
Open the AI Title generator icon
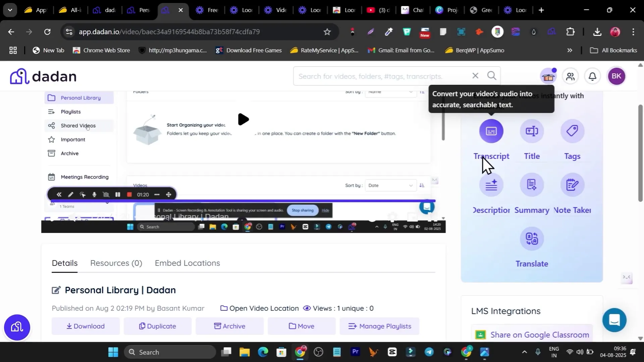pyautogui.click(x=532, y=131)
